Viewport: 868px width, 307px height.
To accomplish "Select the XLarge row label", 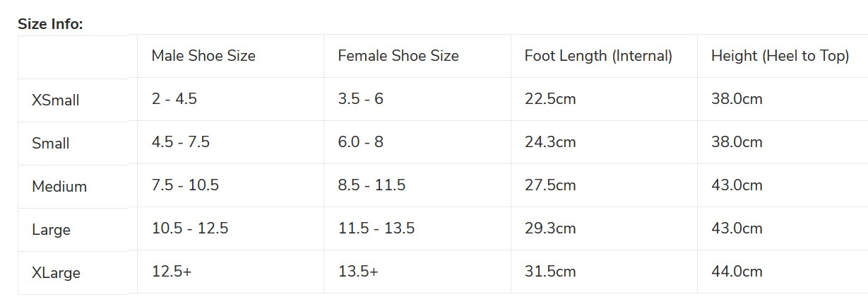I will pyautogui.click(x=56, y=273).
